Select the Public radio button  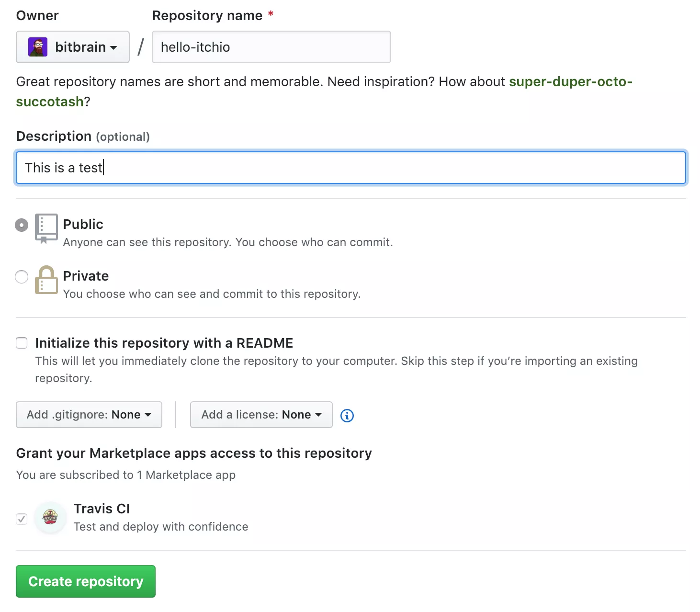(x=22, y=225)
